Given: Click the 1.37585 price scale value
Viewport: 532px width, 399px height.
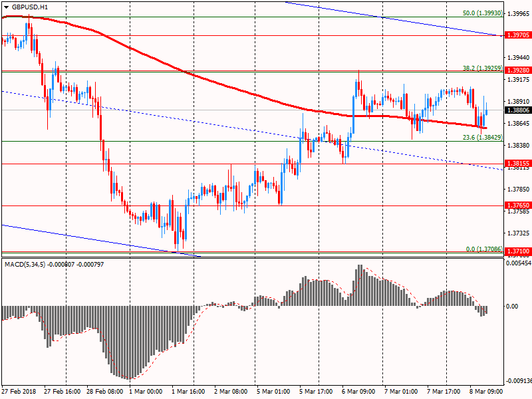Looking at the screenshot, I should pyautogui.click(x=519, y=211).
